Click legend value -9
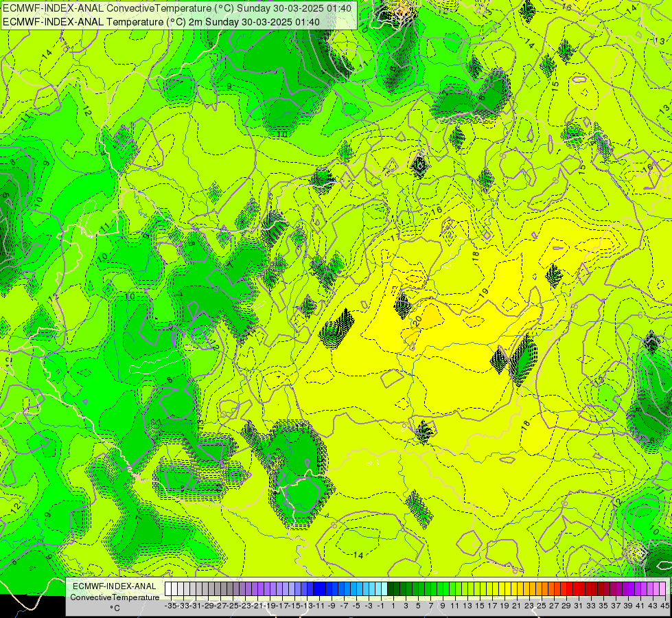The image size is (672, 618). pos(332,606)
